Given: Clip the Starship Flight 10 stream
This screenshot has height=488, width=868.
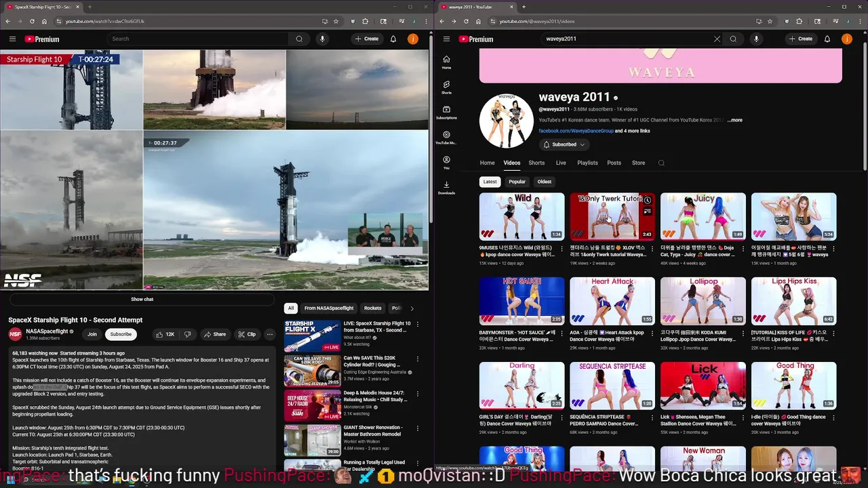Looking at the screenshot, I should click(247, 334).
